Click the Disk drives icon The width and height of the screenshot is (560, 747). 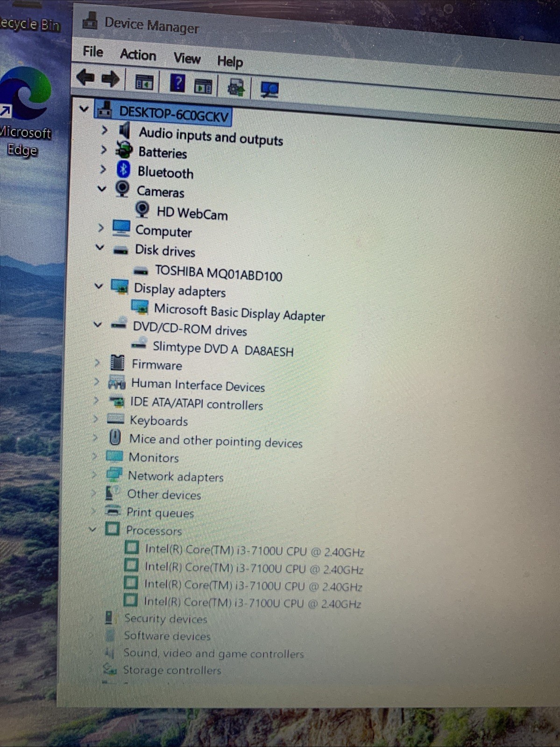[x=121, y=251]
